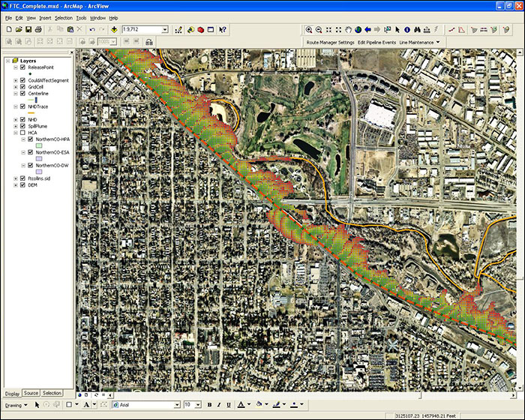Toggle the SpillPlume layer checkbox
This screenshot has height=420, width=525.
22,126
